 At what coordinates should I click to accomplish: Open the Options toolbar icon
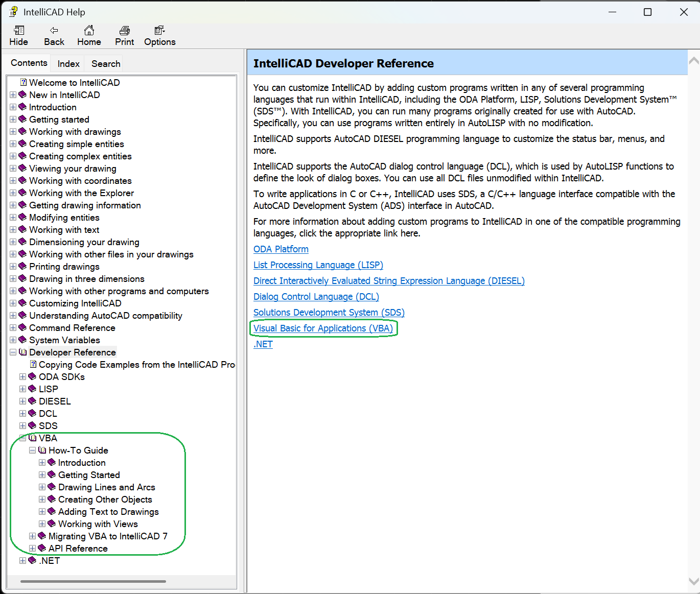159,30
